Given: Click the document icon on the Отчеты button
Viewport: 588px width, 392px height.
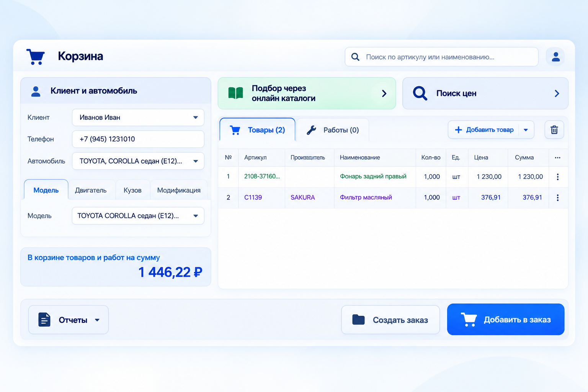Looking at the screenshot, I should pyautogui.click(x=44, y=320).
